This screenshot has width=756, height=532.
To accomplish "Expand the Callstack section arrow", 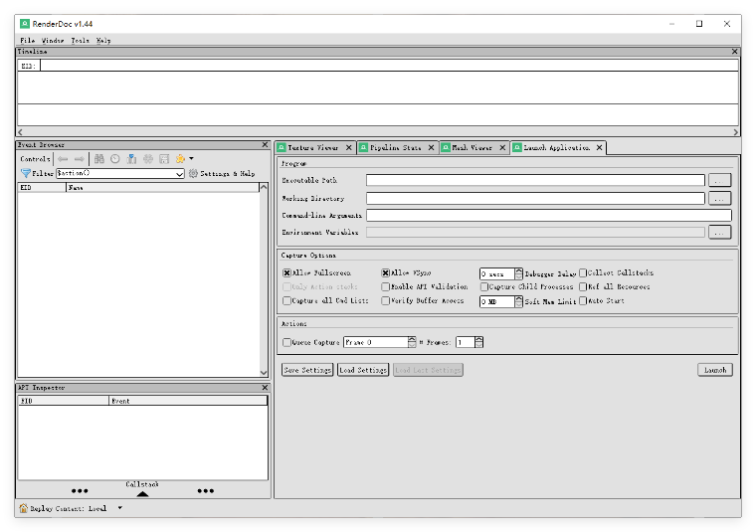I will coord(142,494).
